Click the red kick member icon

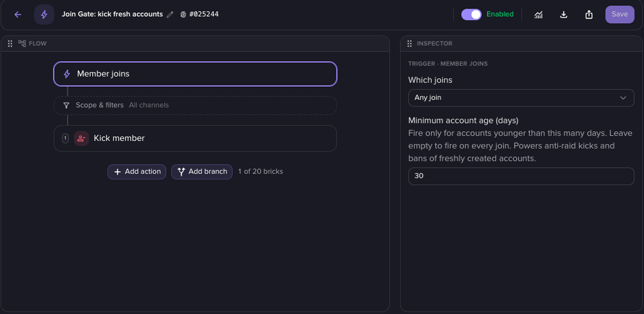tap(81, 138)
